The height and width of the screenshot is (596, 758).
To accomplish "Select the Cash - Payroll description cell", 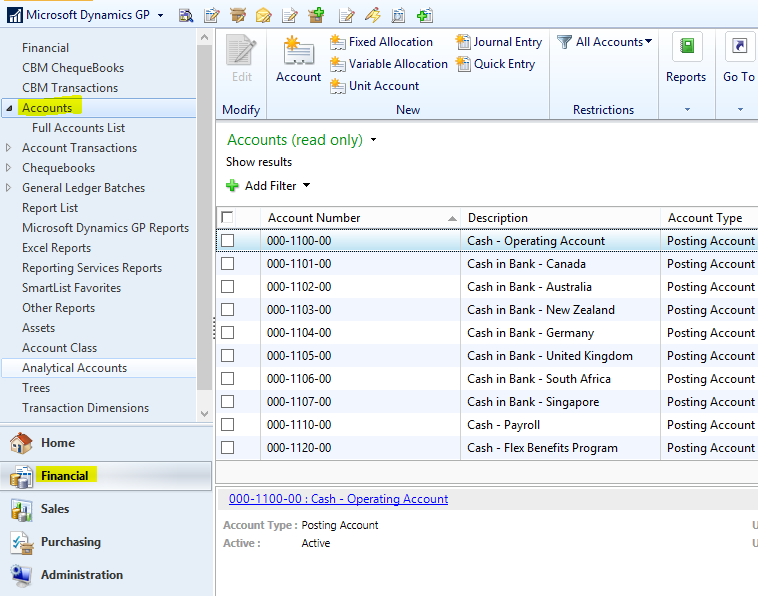I will point(560,425).
